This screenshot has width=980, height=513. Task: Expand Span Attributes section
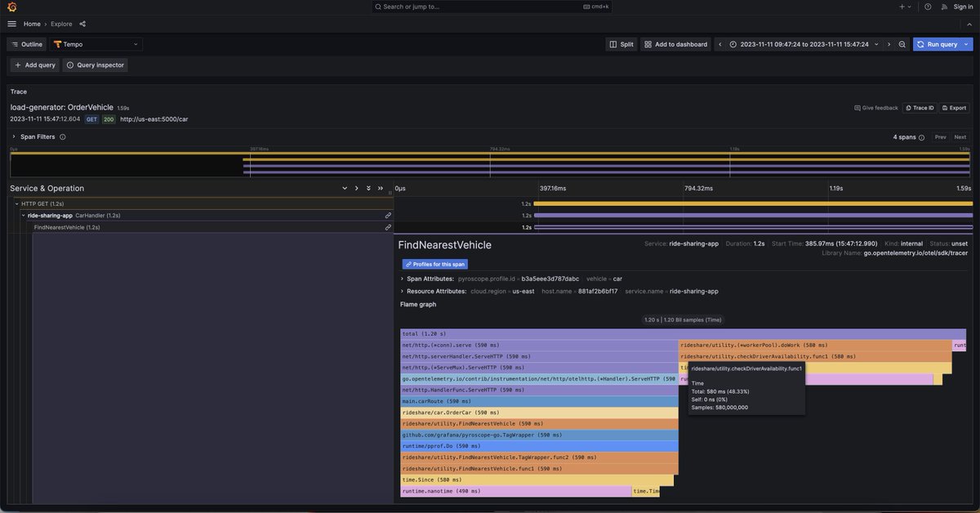[x=402, y=279]
